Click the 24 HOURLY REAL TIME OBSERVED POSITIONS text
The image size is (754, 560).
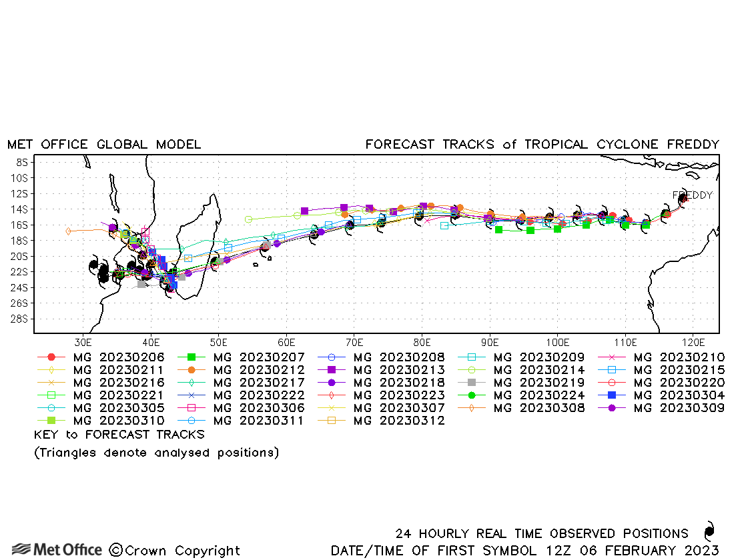(542, 533)
